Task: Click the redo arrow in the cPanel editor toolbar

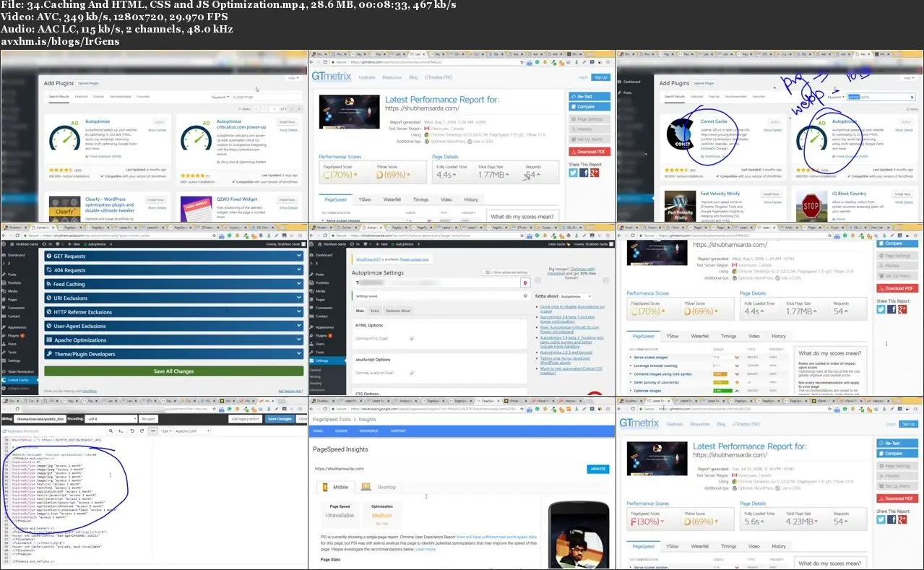Action: tap(142, 431)
